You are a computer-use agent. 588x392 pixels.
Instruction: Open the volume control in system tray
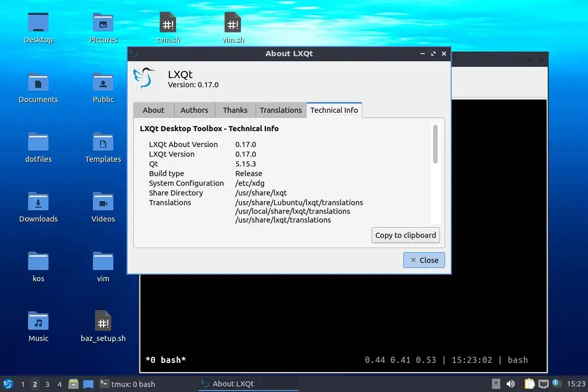tap(510, 384)
